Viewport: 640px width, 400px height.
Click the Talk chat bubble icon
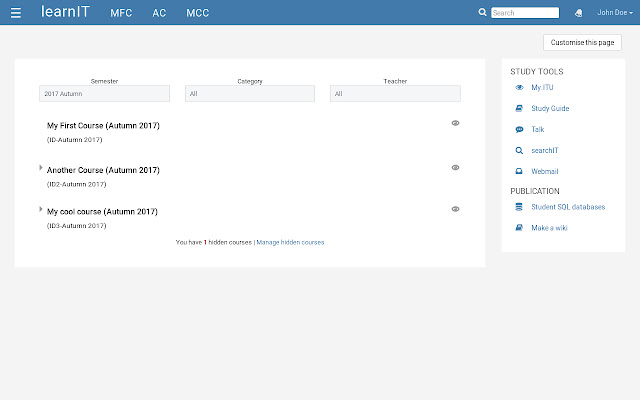(x=519, y=130)
